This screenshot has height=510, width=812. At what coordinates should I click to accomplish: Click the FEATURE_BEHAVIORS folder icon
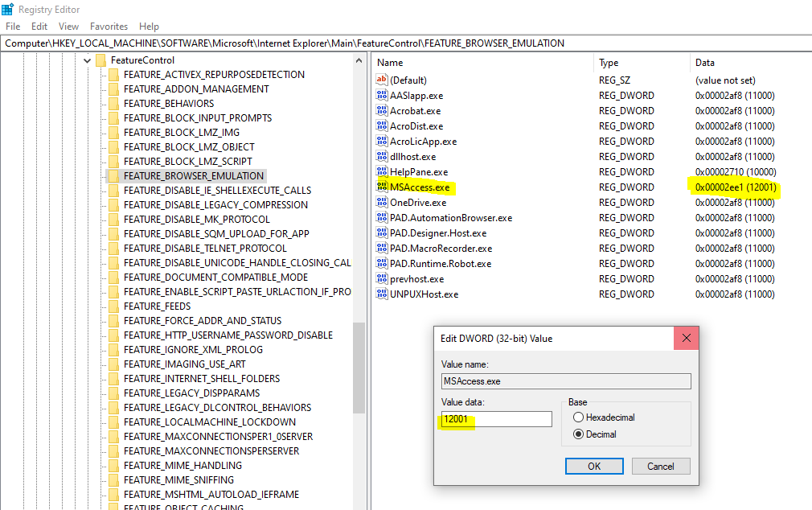114,104
